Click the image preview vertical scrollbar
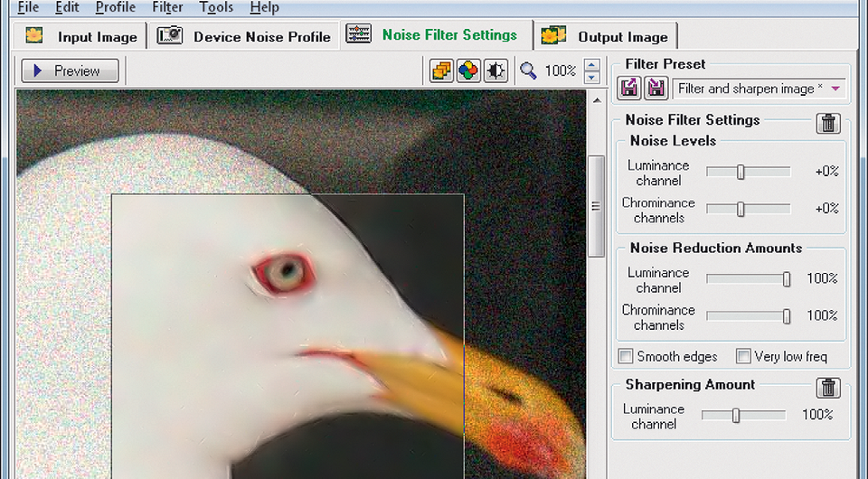 point(596,206)
